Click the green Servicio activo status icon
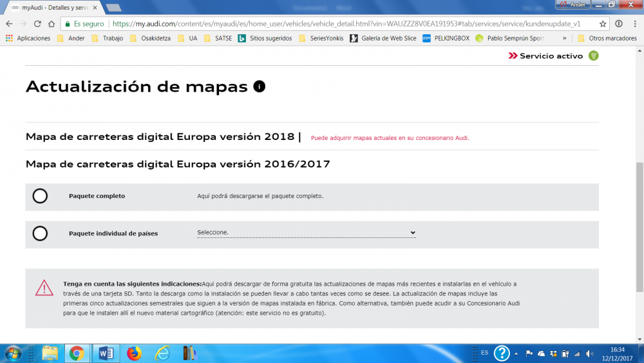Viewport: 644px width, 363px height. coord(594,55)
